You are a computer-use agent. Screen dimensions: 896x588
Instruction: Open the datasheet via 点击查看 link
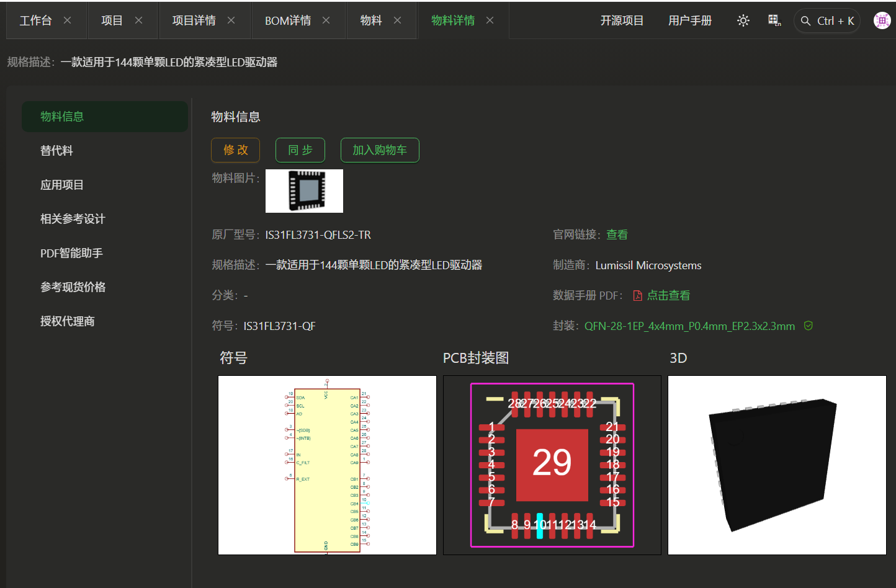[668, 295]
